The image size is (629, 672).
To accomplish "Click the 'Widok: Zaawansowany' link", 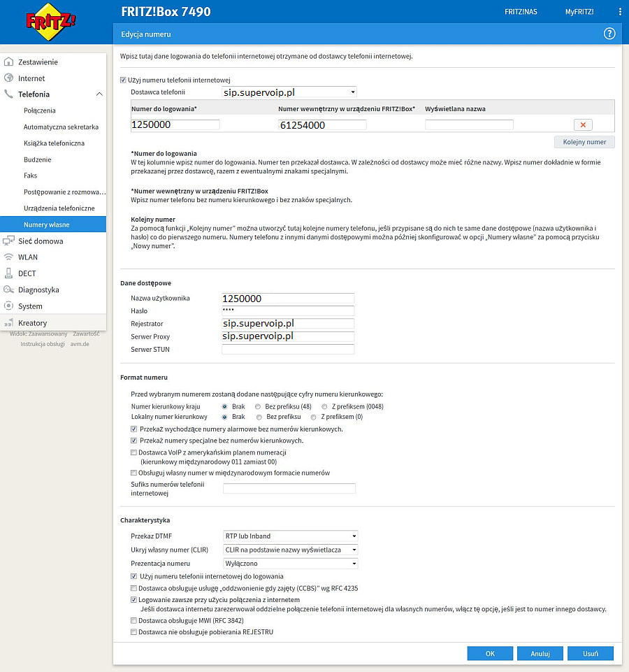I will click(38, 334).
